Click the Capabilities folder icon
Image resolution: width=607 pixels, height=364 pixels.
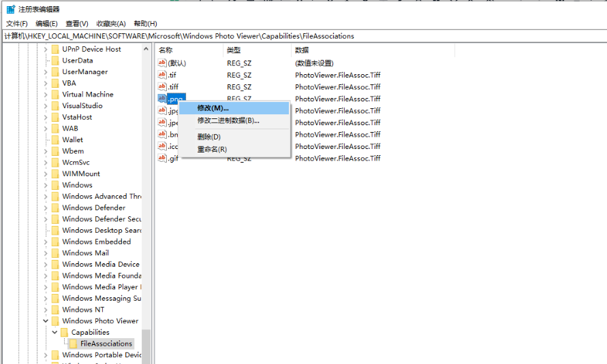point(65,332)
